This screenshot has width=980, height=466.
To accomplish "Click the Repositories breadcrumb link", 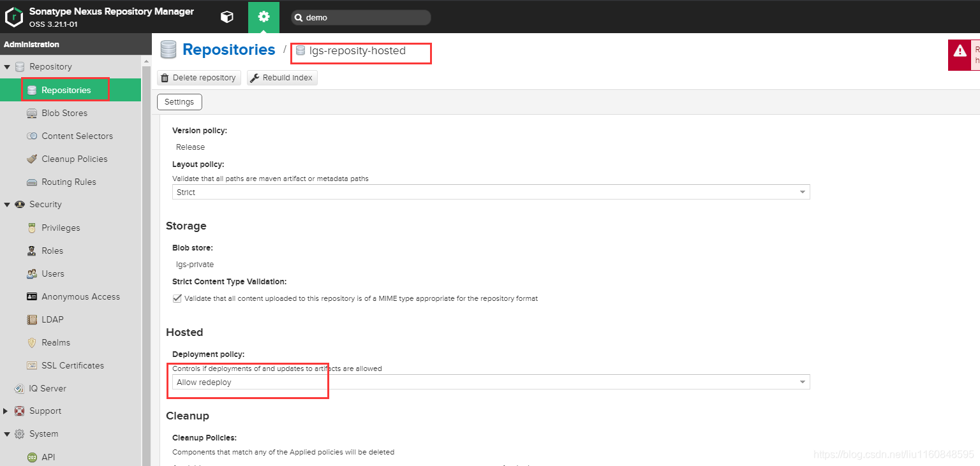I will pyautogui.click(x=229, y=50).
